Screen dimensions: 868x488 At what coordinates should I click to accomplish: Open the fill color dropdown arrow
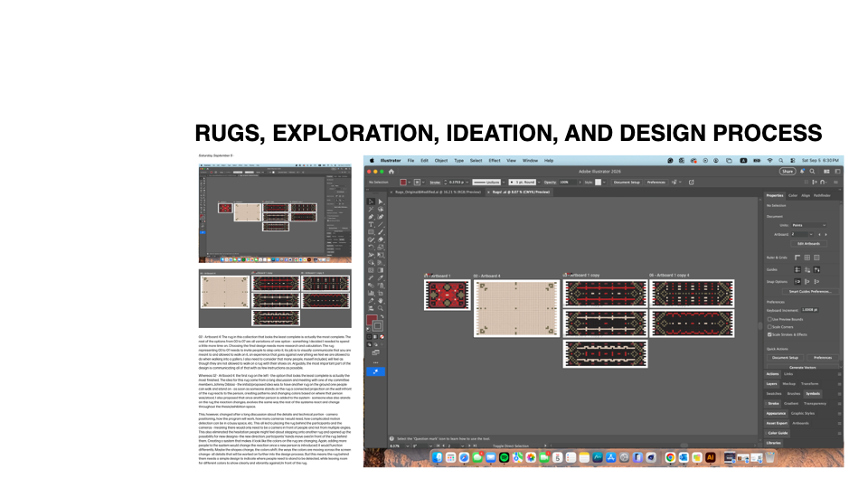(409, 182)
